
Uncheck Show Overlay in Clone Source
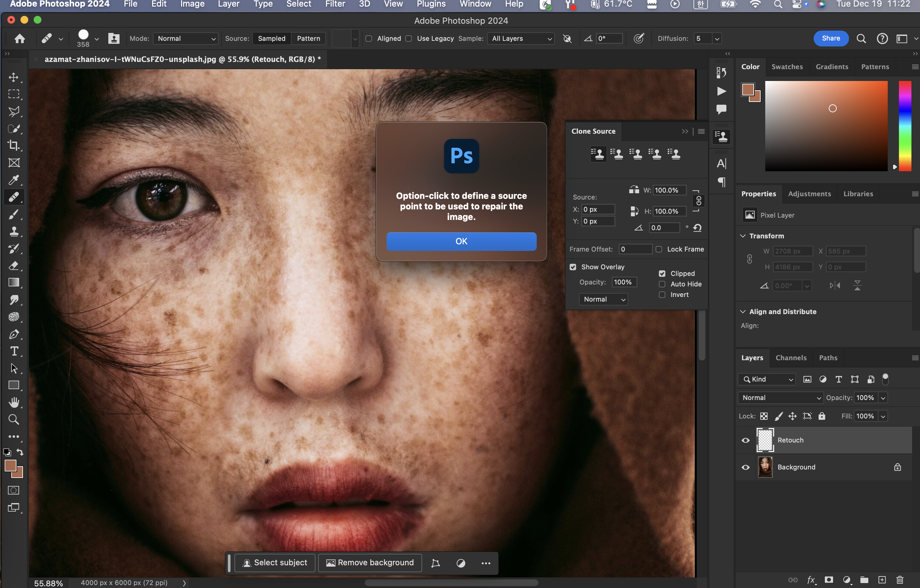click(x=573, y=267)
